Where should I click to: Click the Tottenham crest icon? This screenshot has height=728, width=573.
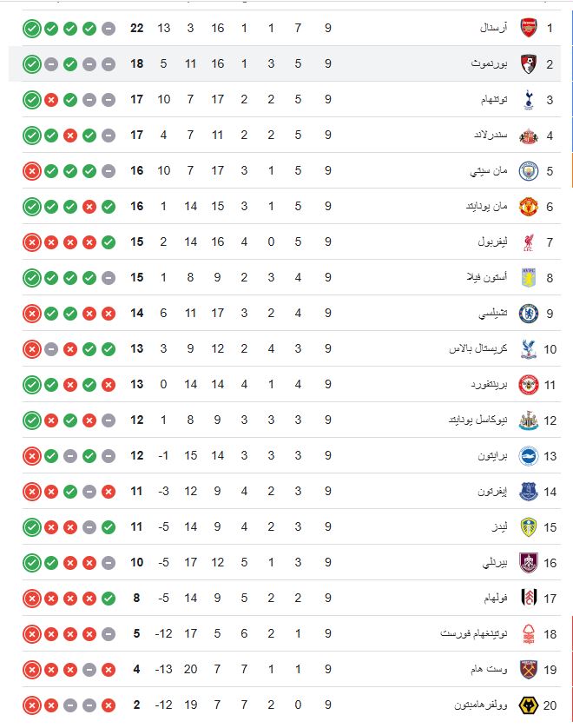click(x=527, y=98)
